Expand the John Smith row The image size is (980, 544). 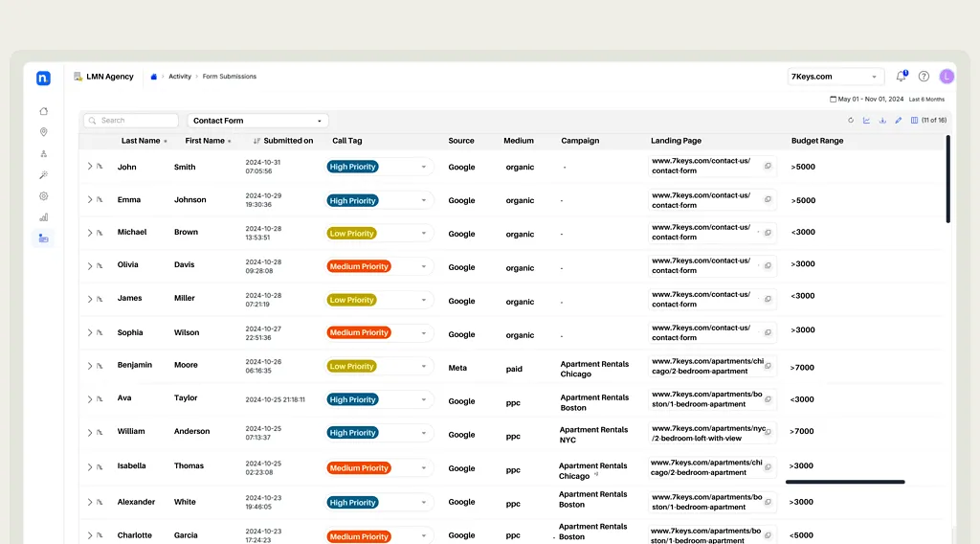tap(89, 167)
